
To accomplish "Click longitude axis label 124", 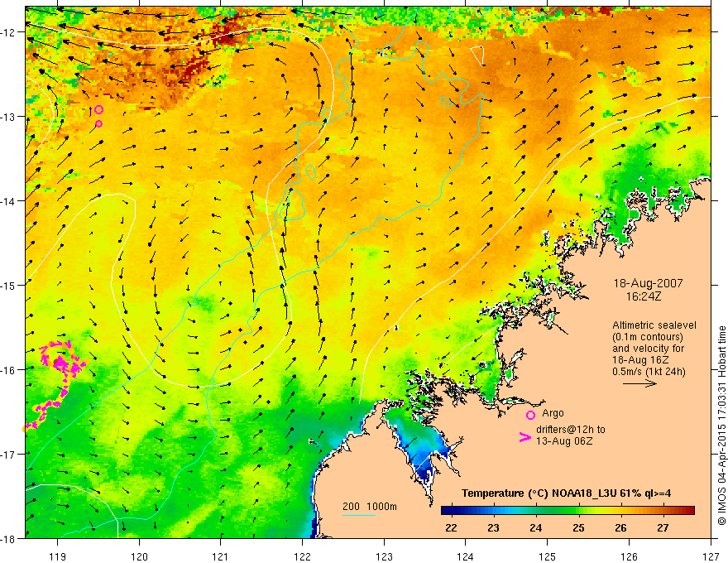I will (x=466, y=556).
